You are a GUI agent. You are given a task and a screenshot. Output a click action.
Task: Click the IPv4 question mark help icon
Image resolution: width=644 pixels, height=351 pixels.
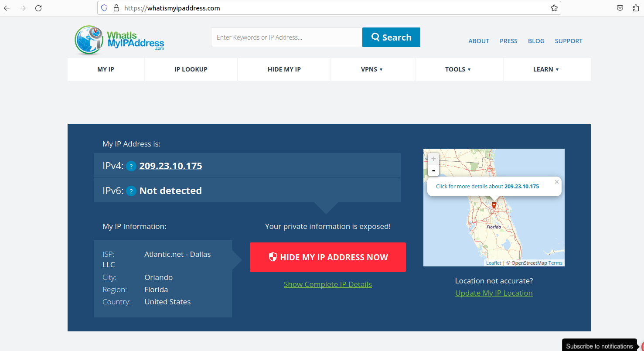click(131, 166)
